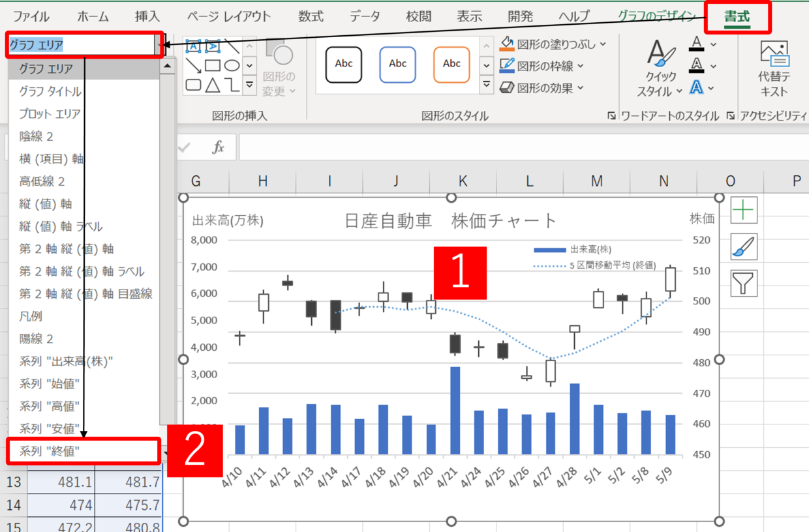Screen dimensions: 809x532
Task: Select the oval shape tool
Action: pyautogui.click(x=232, y=65)
